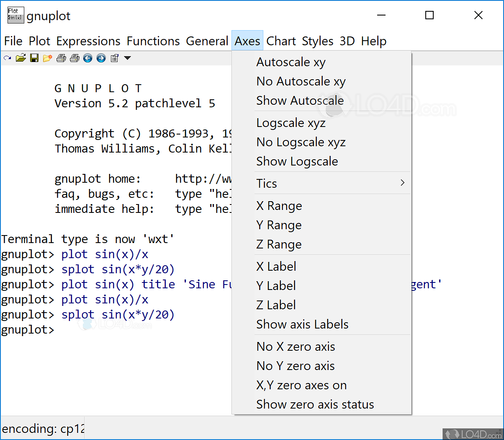This screenshot has width=504, height=440.
Task: Select Show Logscale from the Axes menu
Action: [x=297, y=161]
